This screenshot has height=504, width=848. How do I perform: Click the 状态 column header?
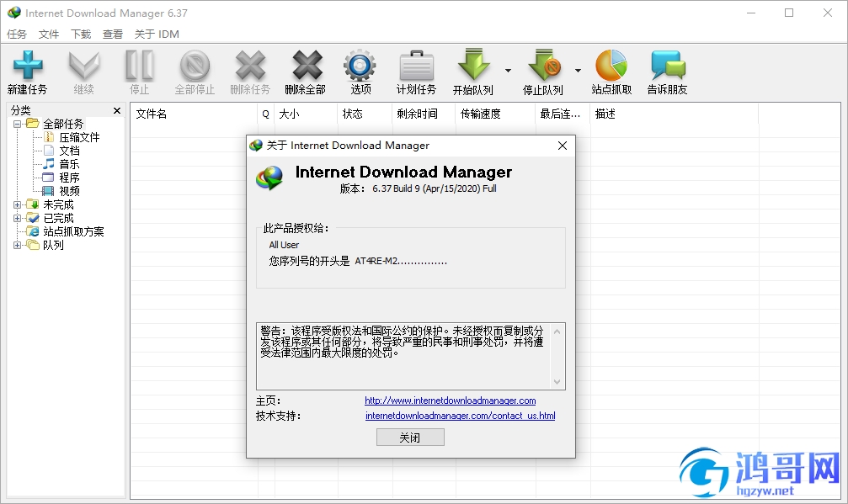tap(365, 114)
